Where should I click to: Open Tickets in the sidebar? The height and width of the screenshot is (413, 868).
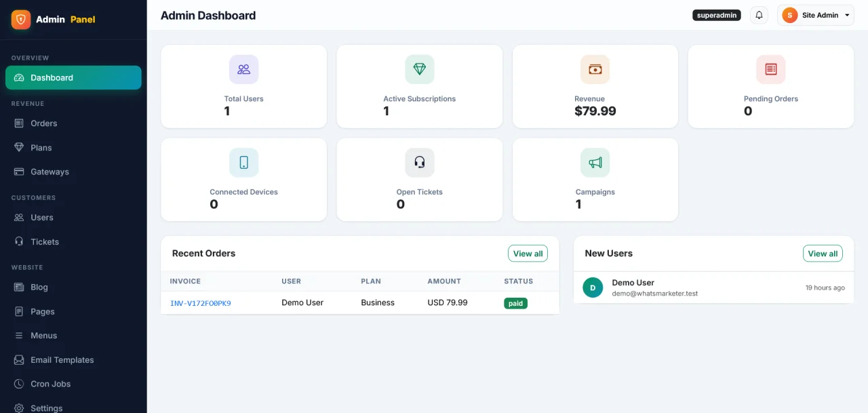[x=73, y=241]
